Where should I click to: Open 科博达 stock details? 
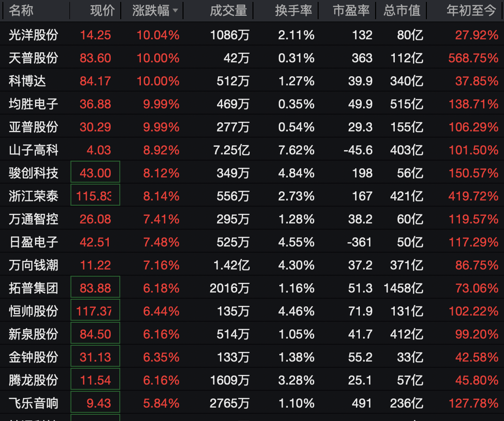27,81
